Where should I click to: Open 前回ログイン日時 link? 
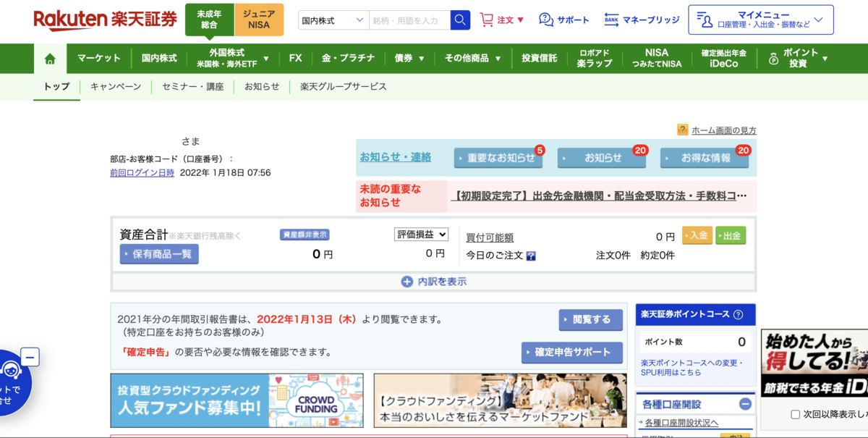pyautogui.click(x=142, y=173)
